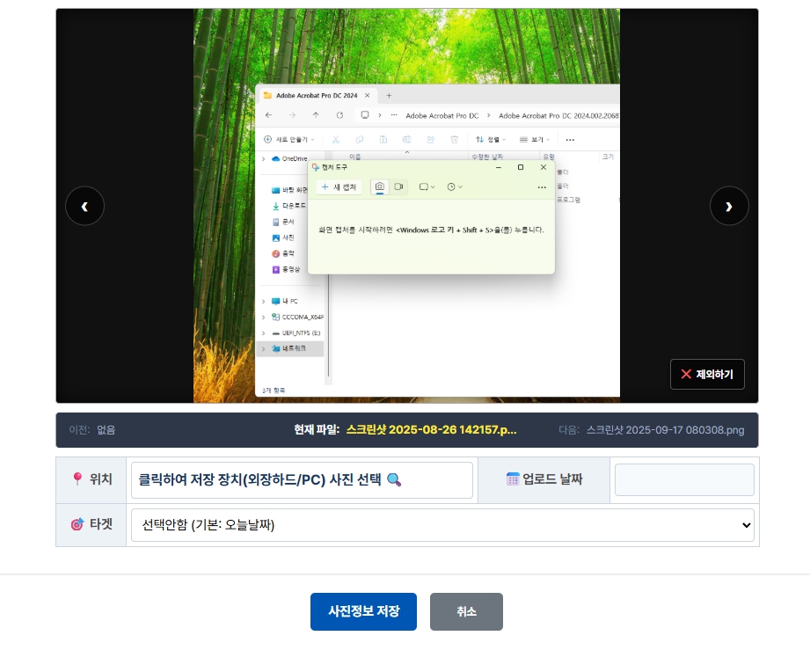This screenshot has height=672, width=810.
Task: Open the 정렬 sort dropdown in Explorer preview
Action: tap(491, 140)
